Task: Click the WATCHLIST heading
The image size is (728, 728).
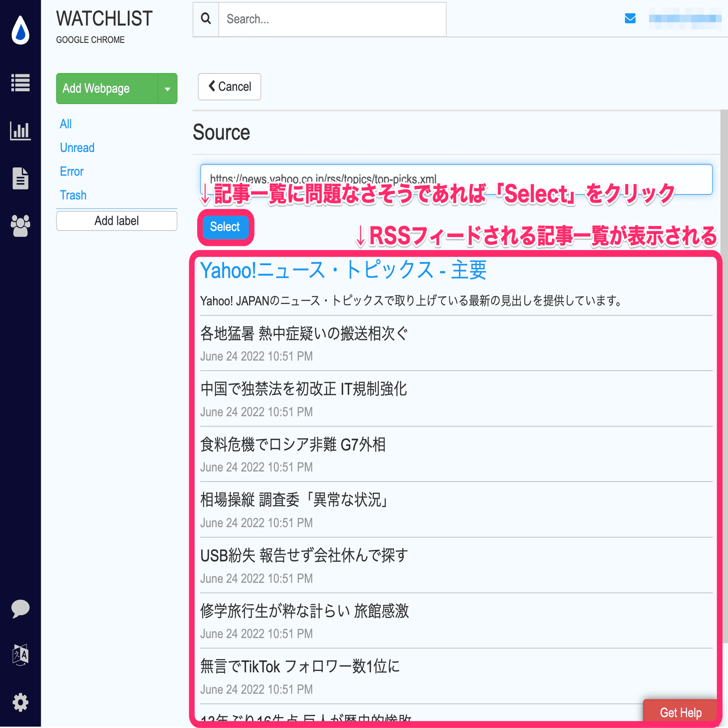Action: point(104,19)
